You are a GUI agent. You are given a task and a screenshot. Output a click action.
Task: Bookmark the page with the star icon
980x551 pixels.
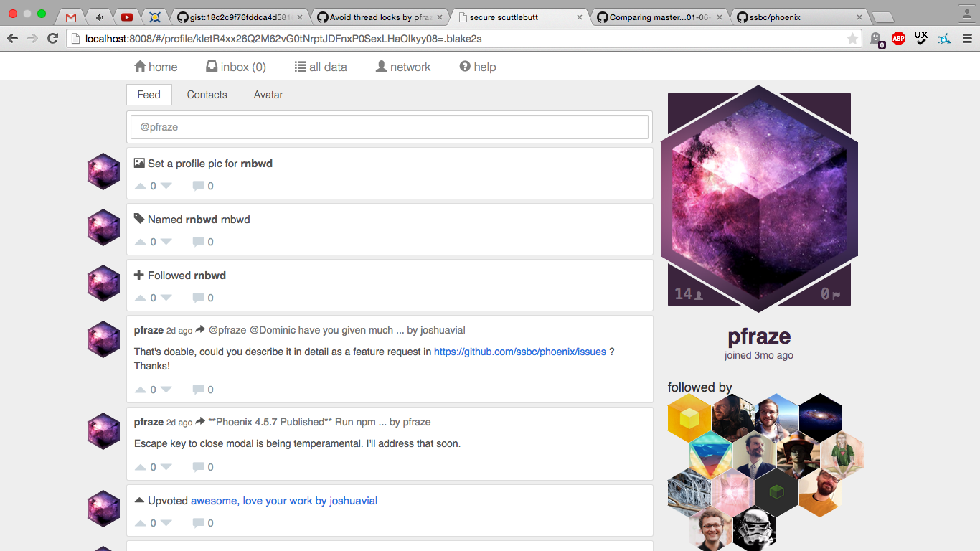tap(852, 39)
